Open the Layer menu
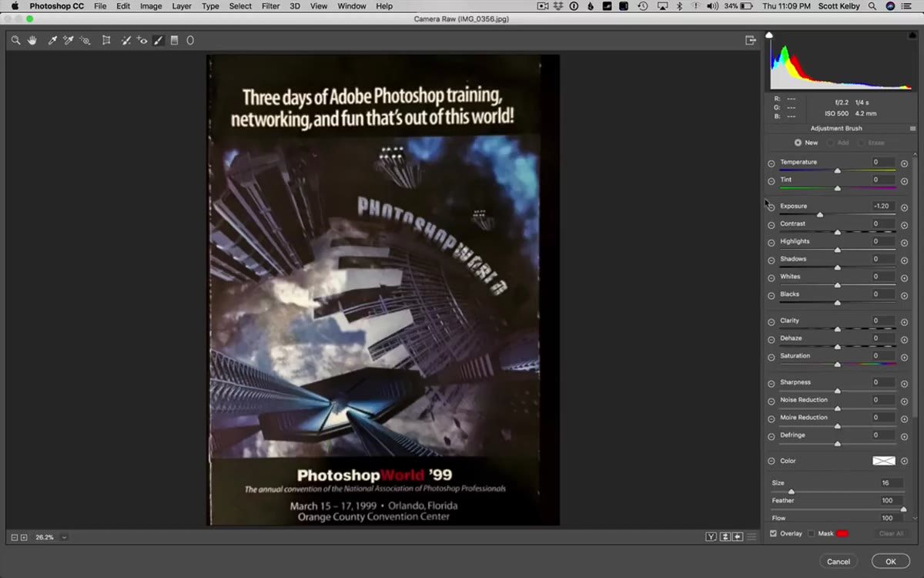 (x=182, y=6)
